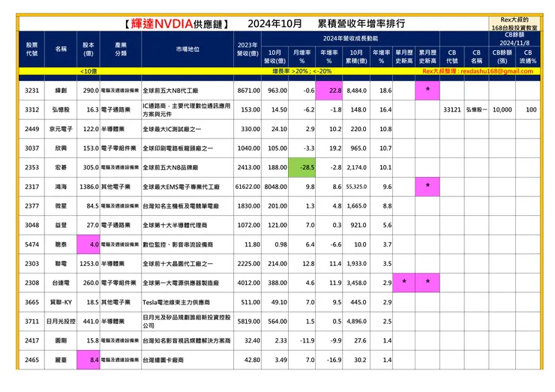Click stock code 2417
Image resolution: width=555 pixels, height=392 pixels.
(x=31, y=341)
